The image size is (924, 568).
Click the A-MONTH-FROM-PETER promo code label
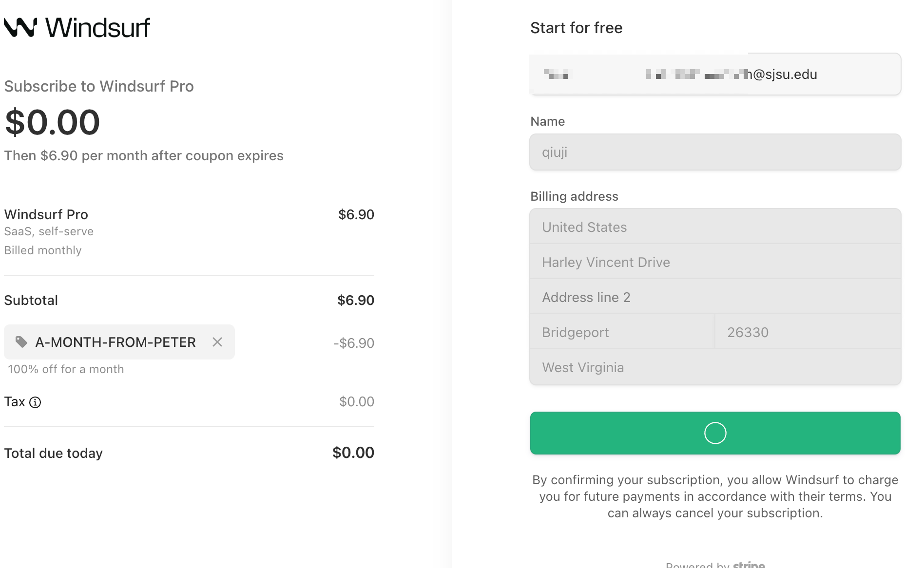(115, 342)
